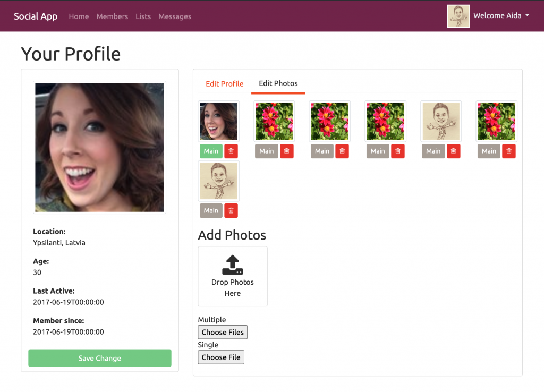The height and width of the screenshot is (392, 544).
Task: Open the Lists page
Action: tap(143, 16)
